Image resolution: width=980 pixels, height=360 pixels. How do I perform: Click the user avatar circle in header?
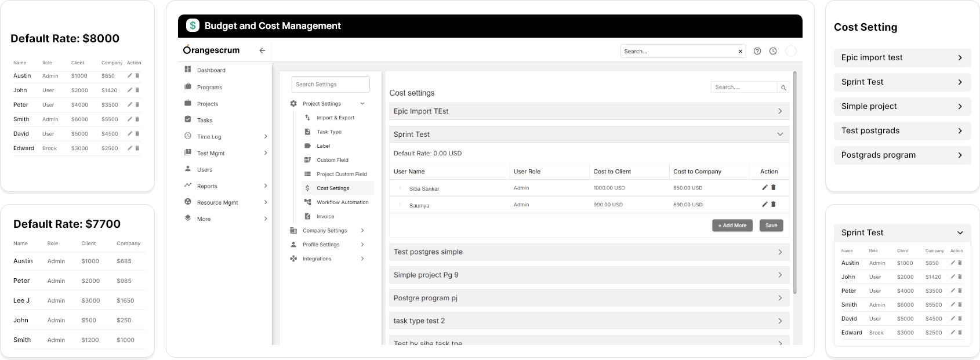790,51
